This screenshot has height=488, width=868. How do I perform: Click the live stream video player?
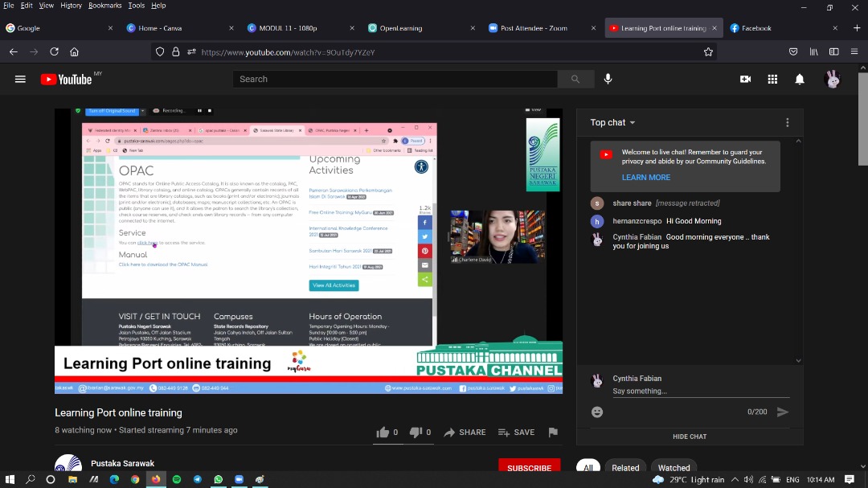[309, 251]
